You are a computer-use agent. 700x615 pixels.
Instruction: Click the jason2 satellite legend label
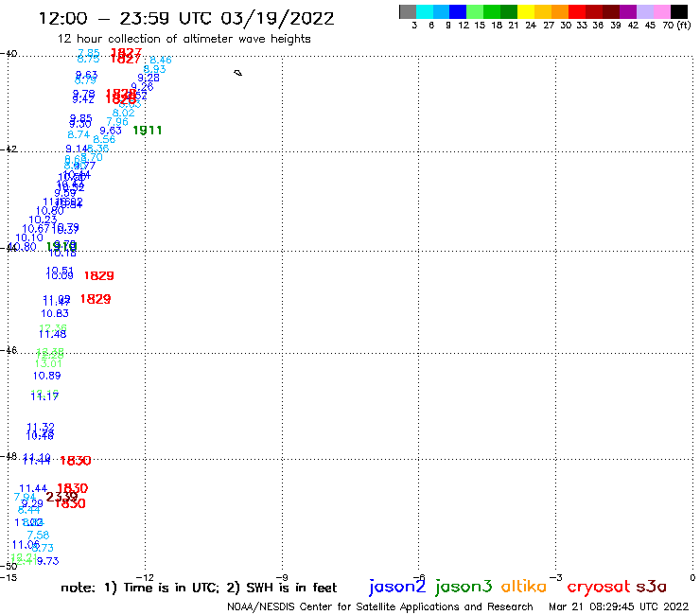point(397,587)
